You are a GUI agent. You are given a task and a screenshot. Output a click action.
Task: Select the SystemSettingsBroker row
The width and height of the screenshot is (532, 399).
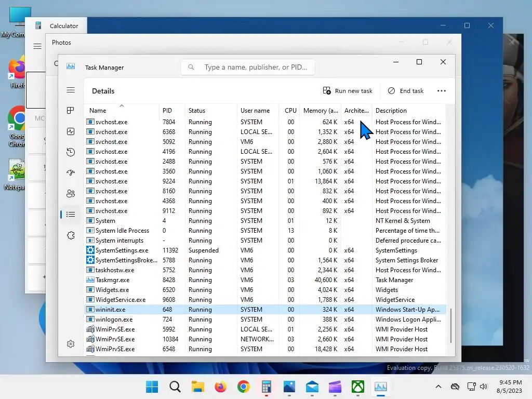[x=265, y=260]
